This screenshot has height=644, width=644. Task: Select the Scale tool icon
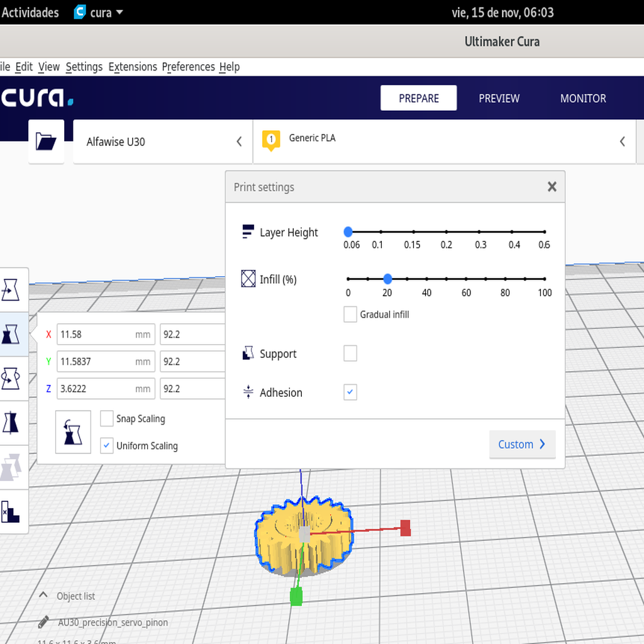pos(11,334)
